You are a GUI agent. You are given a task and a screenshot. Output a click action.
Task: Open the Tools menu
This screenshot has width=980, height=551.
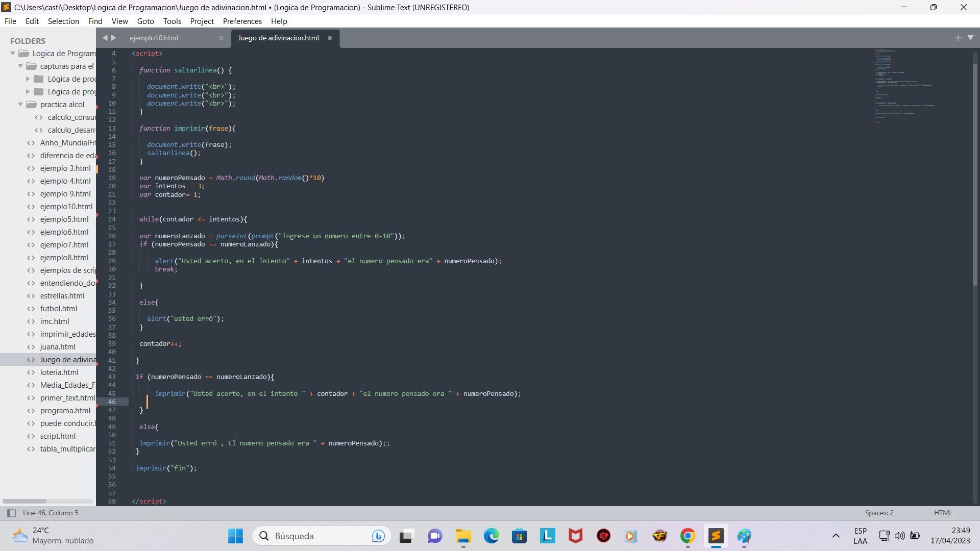[172, 21]
